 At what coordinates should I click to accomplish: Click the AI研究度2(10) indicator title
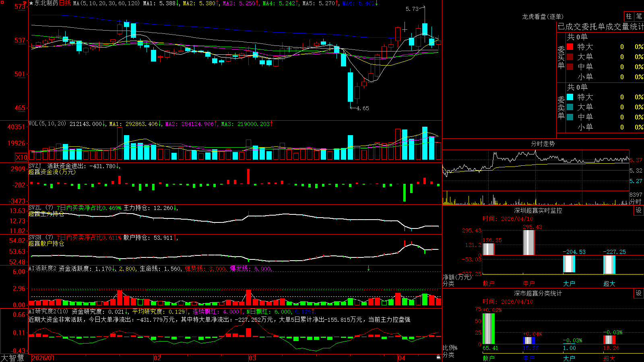(48, 311)
